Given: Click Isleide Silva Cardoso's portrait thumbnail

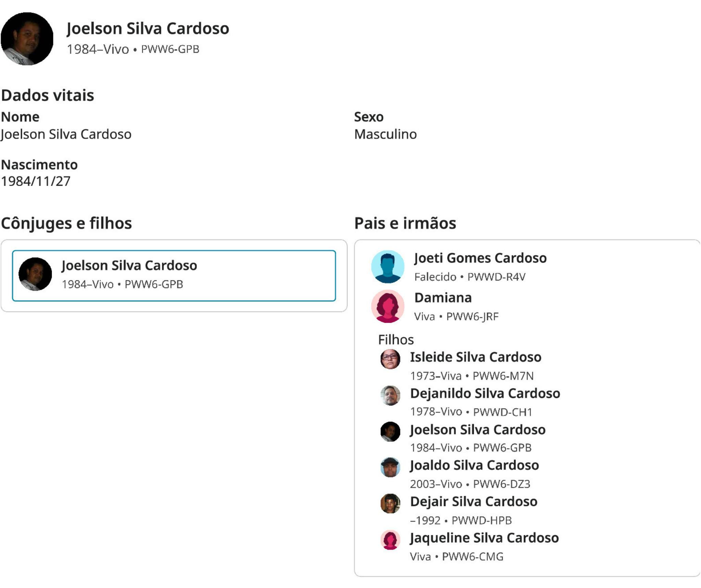Looking at the screenshot, I should (390, 359).
